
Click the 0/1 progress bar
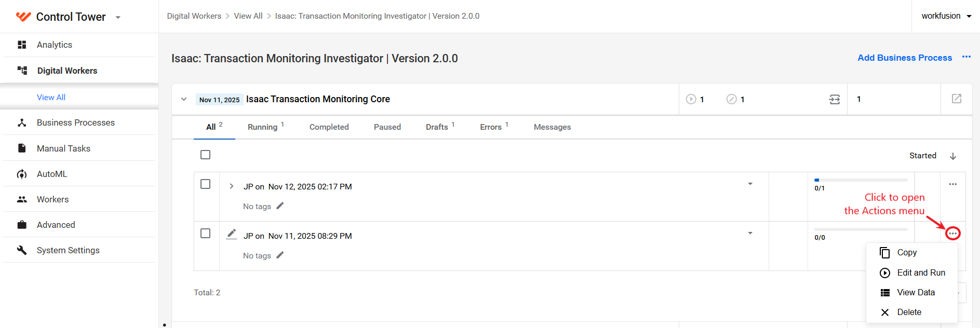(x=861, y=180)
